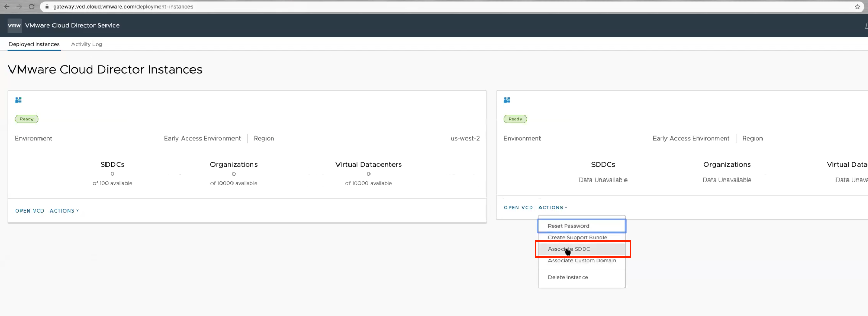Click 'of 100 available' SDDCs text

(x=112, y=183)
